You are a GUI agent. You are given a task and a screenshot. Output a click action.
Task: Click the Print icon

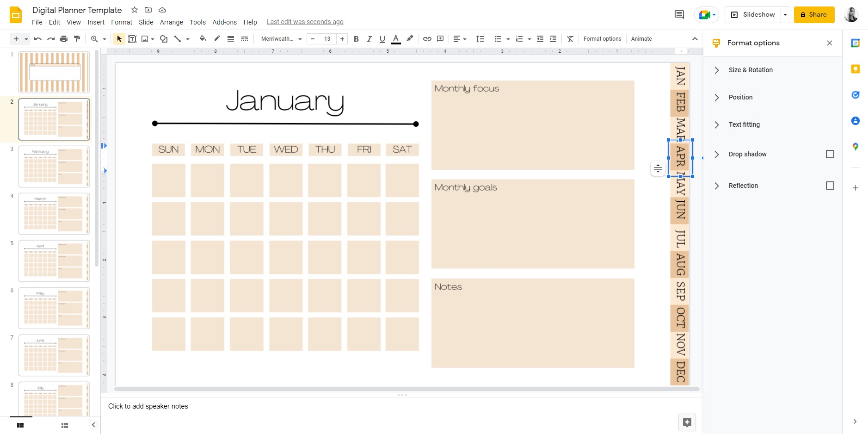pyautogui.click(x=64, y=39)
